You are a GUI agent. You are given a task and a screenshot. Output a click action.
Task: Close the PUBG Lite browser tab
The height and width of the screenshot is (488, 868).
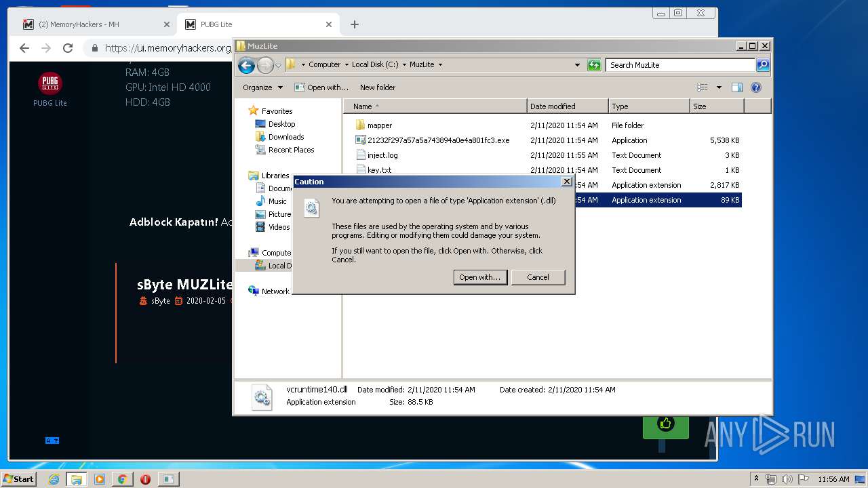(329, 24)
